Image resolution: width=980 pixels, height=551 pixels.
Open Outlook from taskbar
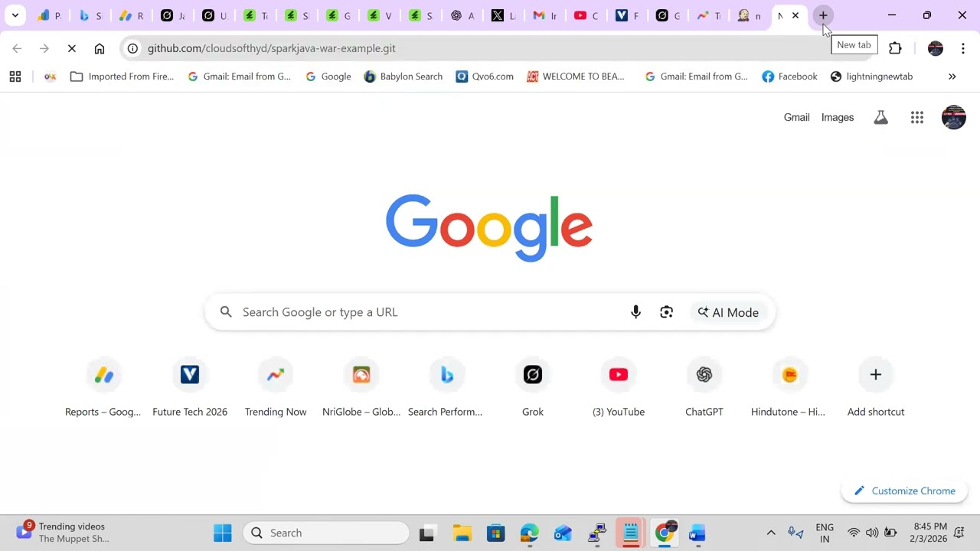(563, 533)
